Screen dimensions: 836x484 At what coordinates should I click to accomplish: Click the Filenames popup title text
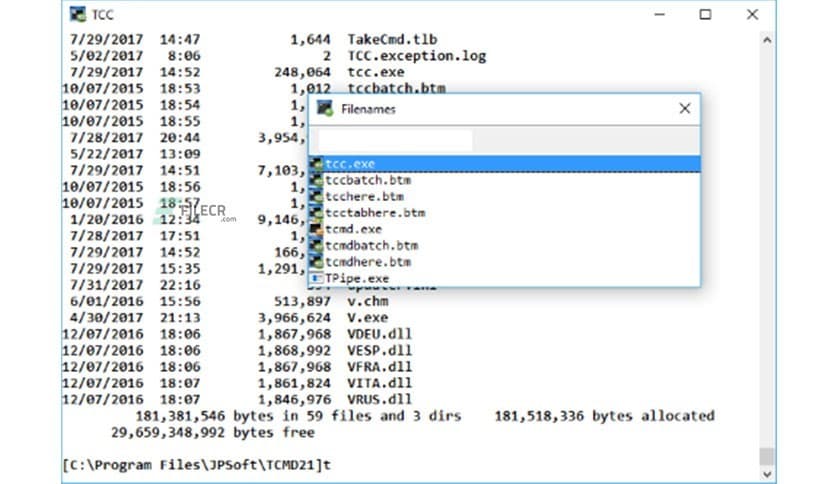pyautogui.click(x=368, y=109)
